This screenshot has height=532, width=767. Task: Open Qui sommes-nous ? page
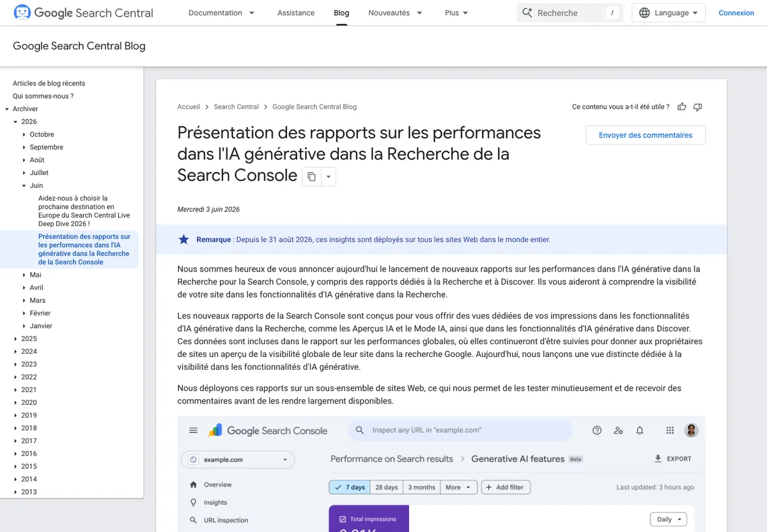43,96
